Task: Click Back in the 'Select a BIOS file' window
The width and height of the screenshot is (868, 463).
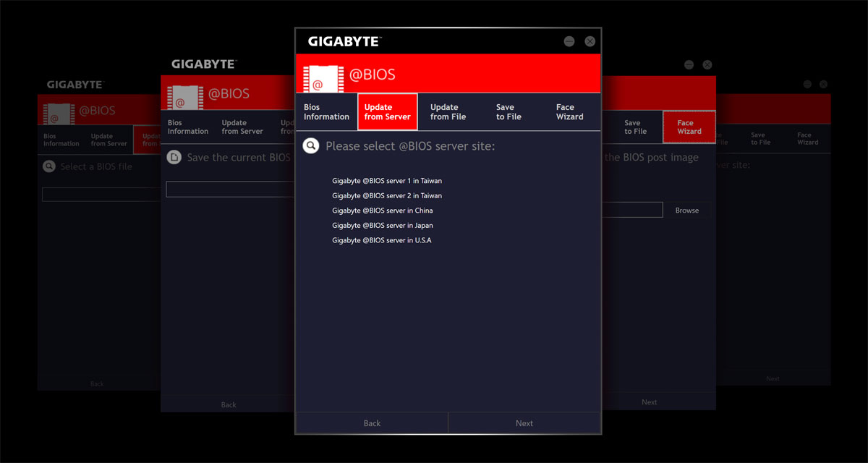Action: coord(97,383)
